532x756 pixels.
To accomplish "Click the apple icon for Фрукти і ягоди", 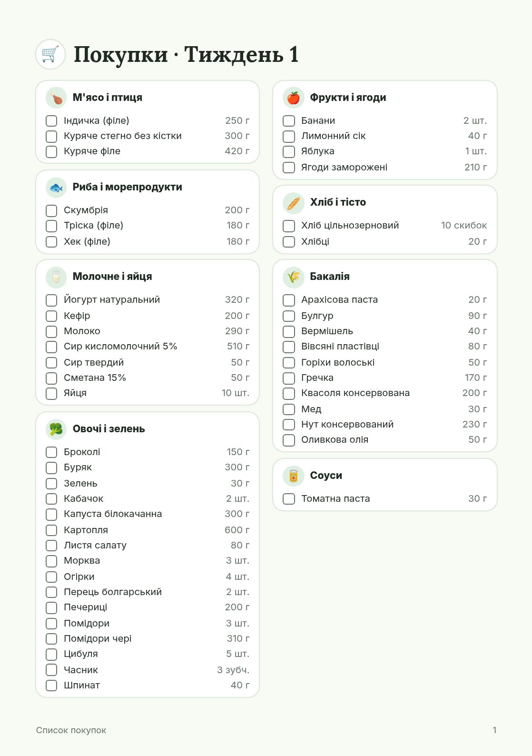I will point(294,98).
